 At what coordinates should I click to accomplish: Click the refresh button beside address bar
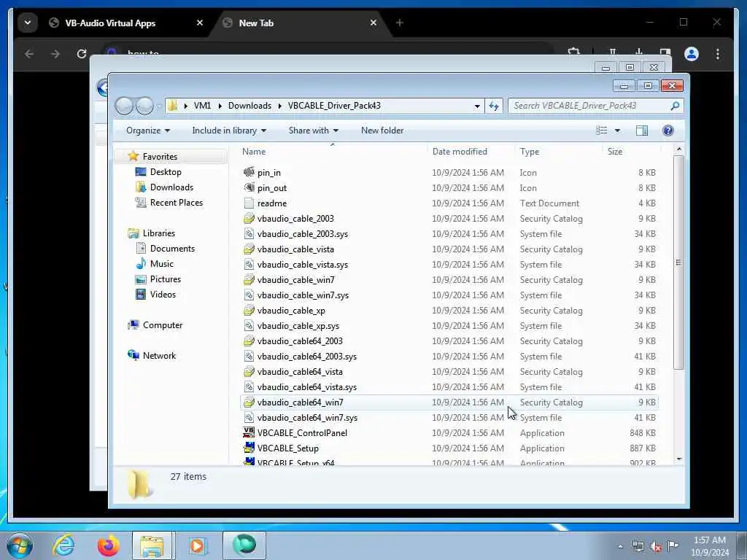pos(494,106)
